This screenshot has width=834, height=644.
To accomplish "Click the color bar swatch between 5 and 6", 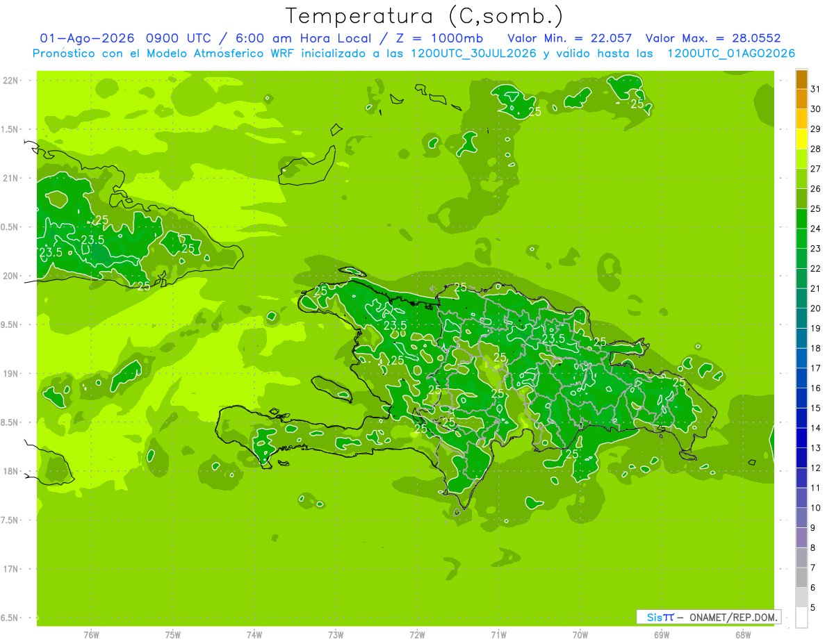I will coord(801,597).
